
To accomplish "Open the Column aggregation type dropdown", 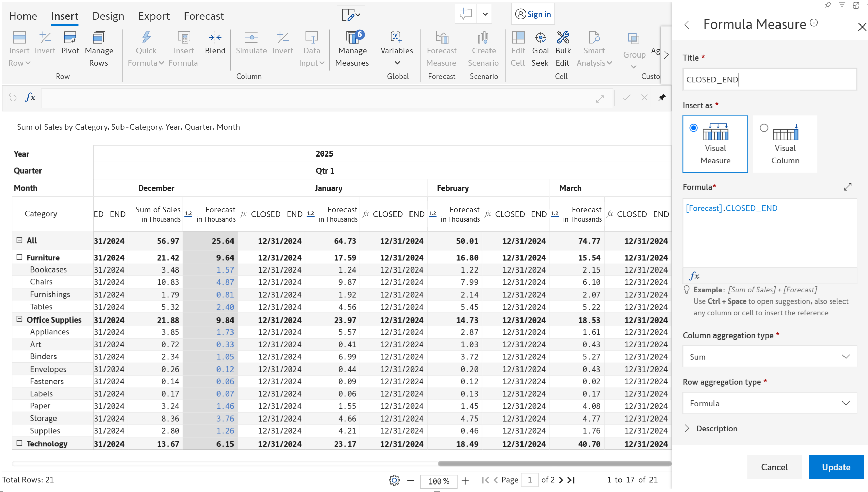I will tap(769, 357).
